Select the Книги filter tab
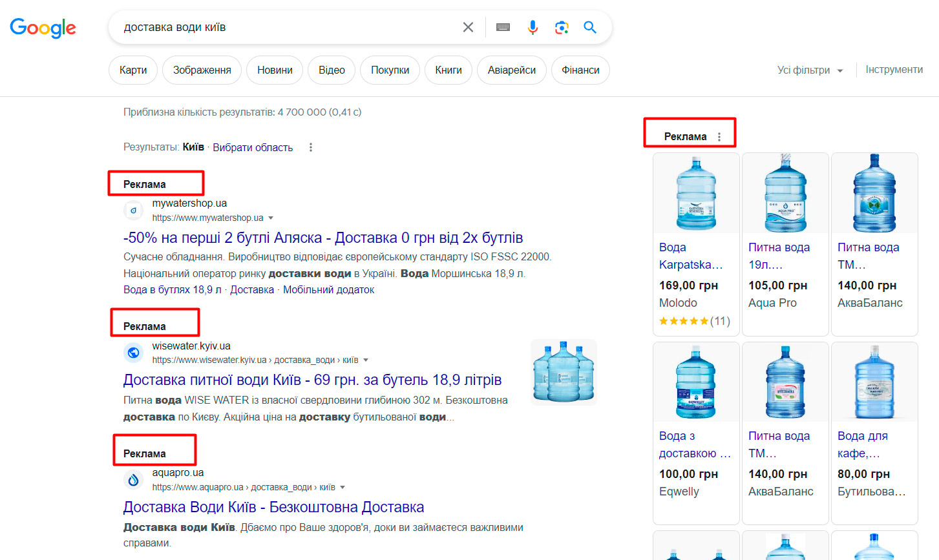This screenshot has width=939, height=560. [448, 70]
